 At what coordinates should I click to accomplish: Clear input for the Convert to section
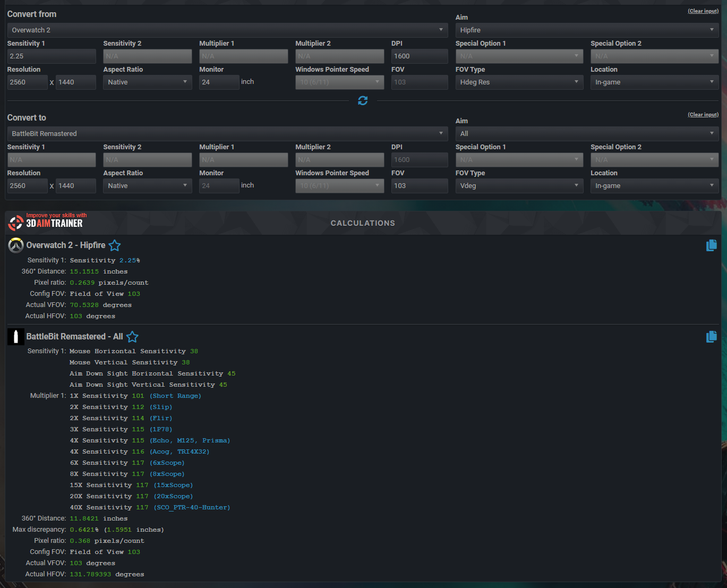pyautogui.click(x=703, y=115)
